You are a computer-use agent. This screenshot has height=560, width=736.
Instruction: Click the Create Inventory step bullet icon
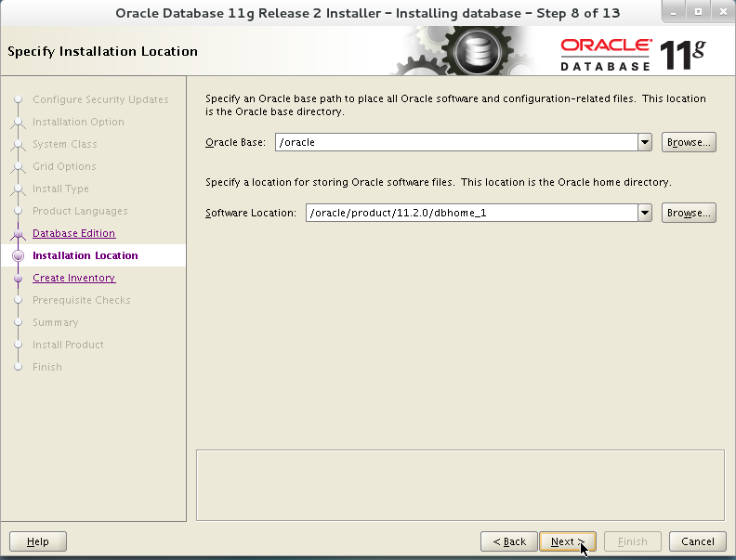(x=19, y=278)
